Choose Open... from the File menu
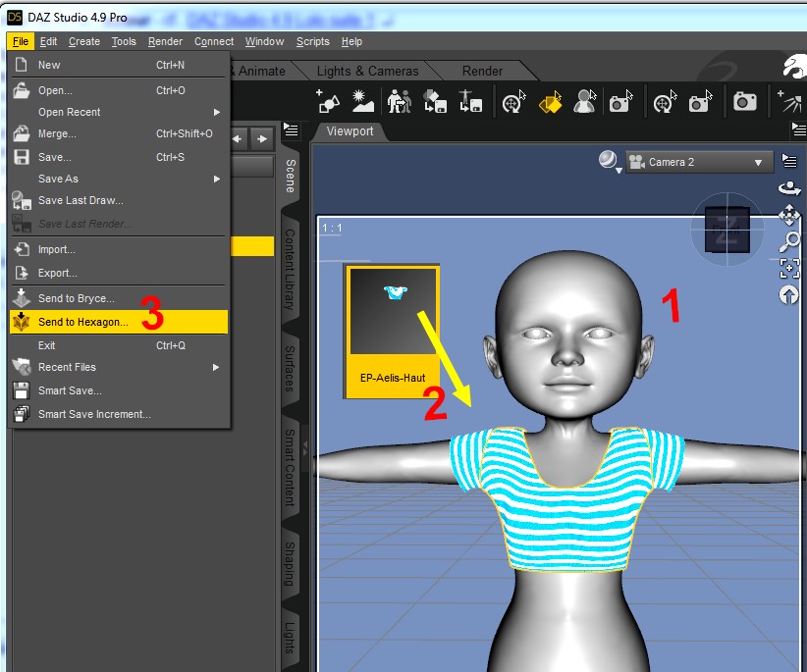Screen dimensions: 807x672 [x=119, y=90]
